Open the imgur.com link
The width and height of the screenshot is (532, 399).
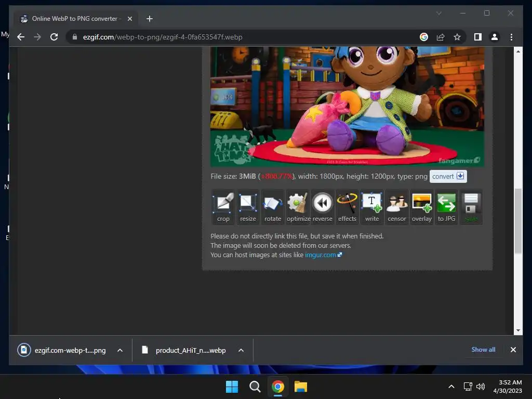[x=323, y=255]
